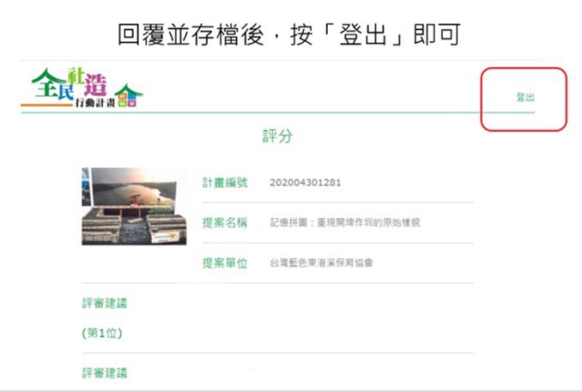
Task: Select project number 202004301281
Action: tap(305, 183)
